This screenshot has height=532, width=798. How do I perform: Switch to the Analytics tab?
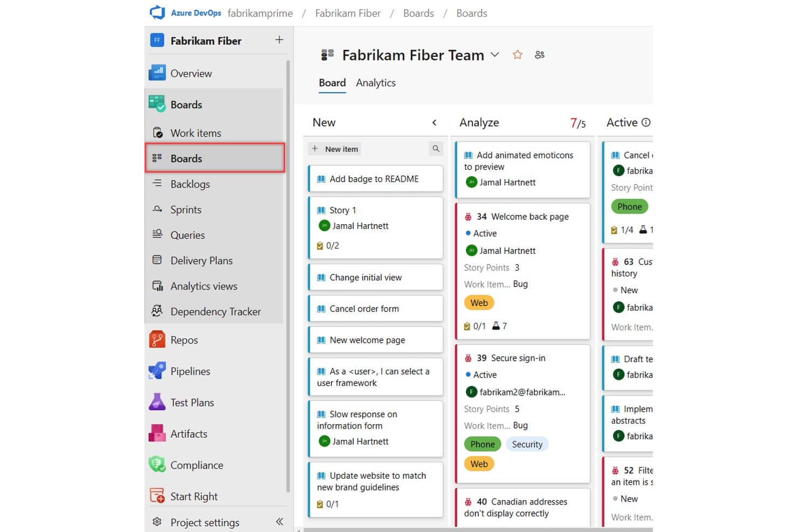pyautogui.click(x=376, y=82)
